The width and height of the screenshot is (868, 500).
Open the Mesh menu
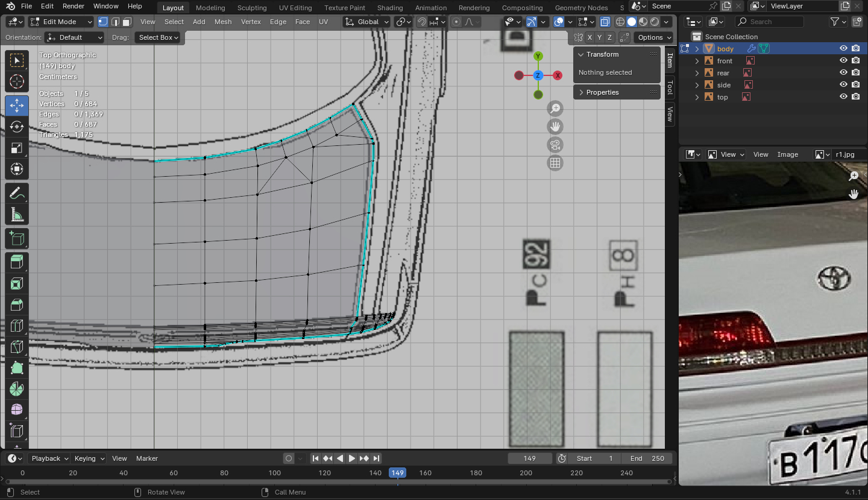tap(222, 22)
